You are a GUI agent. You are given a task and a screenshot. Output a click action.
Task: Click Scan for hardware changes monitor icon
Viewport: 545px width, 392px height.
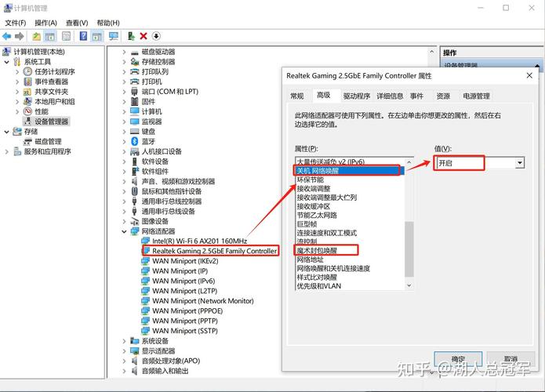(x=113, y=36)
